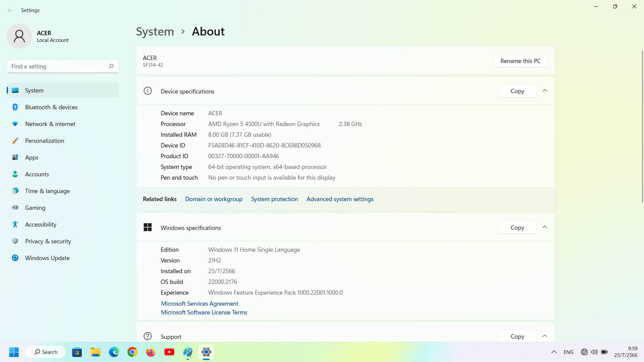Collapse the Windows specifications section

click(x=545, y=227)
